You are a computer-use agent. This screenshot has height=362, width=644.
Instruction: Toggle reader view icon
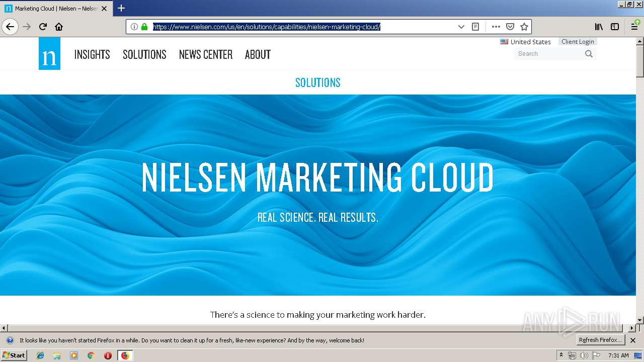pyautogui.click(x=475, y=27)
